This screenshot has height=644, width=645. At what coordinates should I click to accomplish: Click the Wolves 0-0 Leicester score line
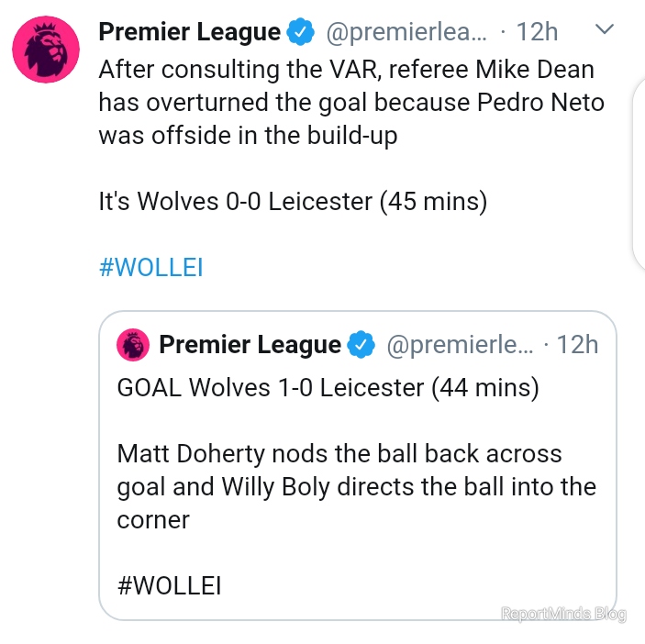pyautogui.click(x=293, y=202)
